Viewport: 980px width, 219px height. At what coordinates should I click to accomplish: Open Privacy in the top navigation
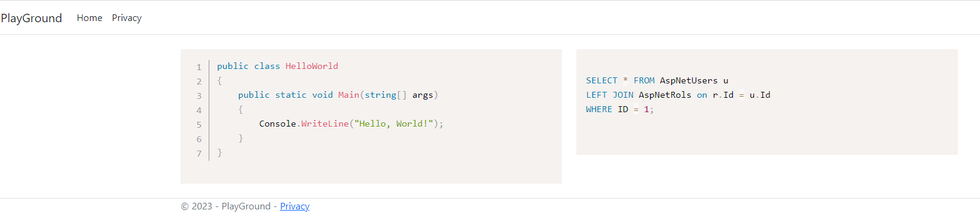point(127,18)
